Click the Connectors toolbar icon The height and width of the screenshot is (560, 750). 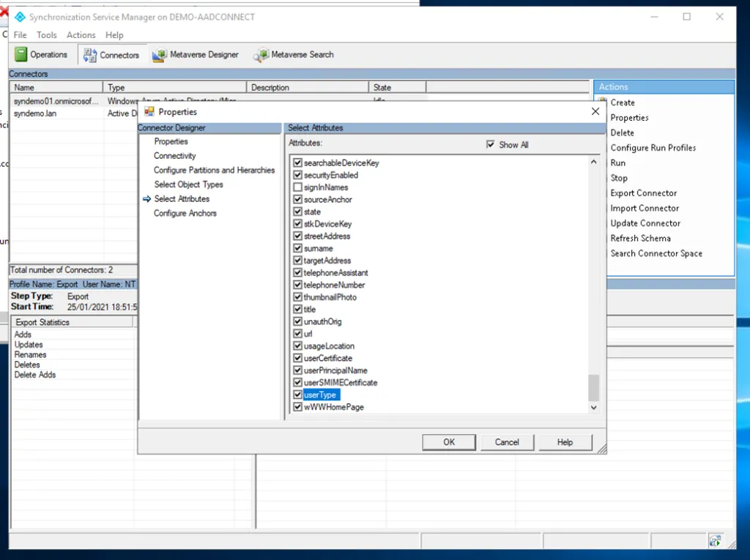tap(90, 55)
